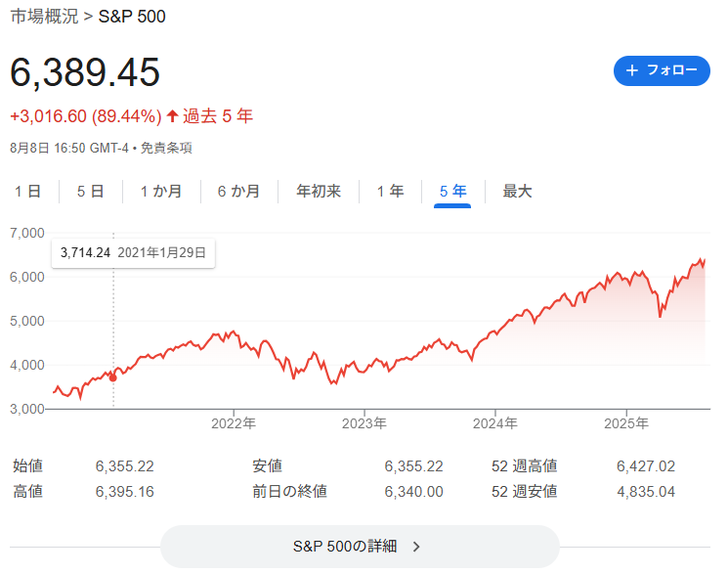Click the 免責条項 disclaimer link

[x=166, y=148]
